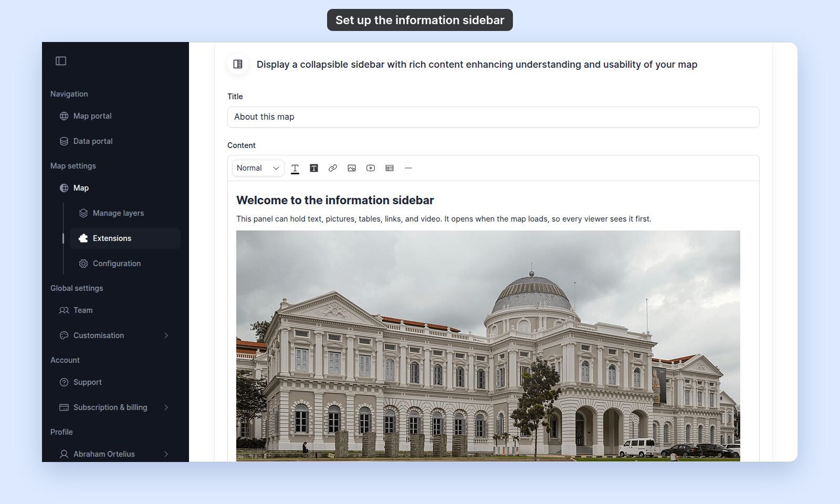
Task: Insert a hyperlink via link icon
Action: pos(333,168)
